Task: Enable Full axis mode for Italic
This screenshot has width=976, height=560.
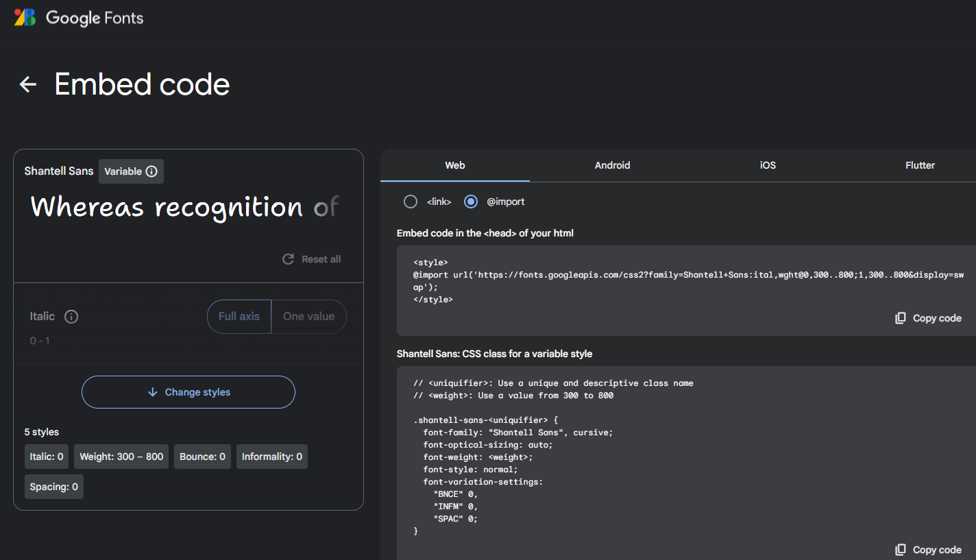Action: pyautogui.click(x=239, y=316)
